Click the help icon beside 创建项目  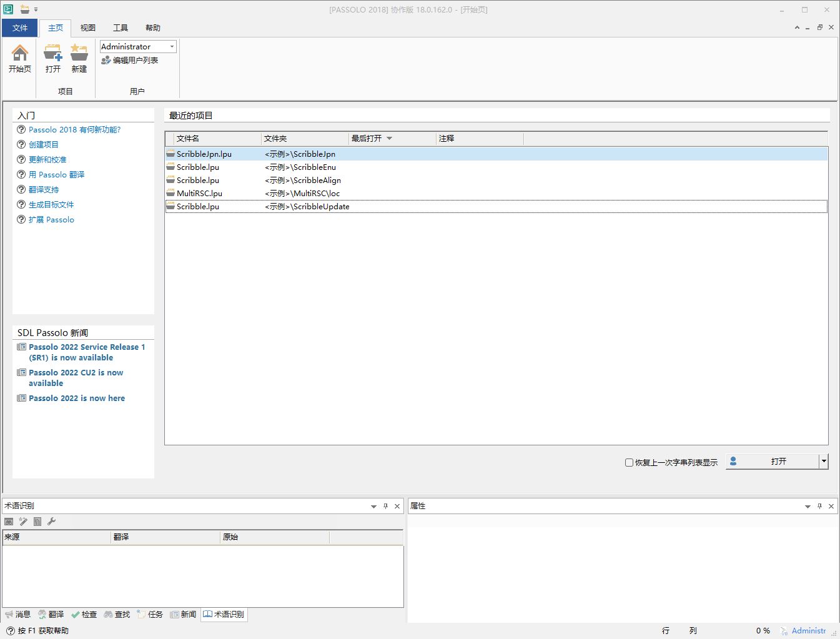tap(21, 144)
